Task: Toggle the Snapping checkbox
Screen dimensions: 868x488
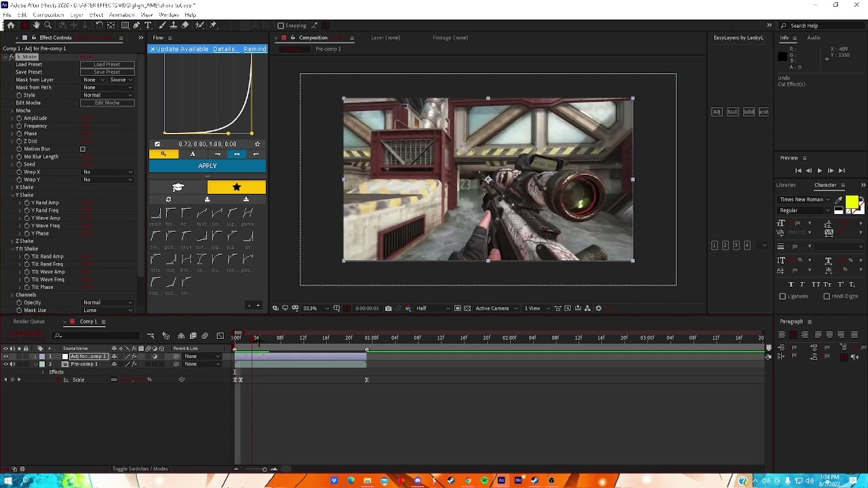Action: coord(281,26)
